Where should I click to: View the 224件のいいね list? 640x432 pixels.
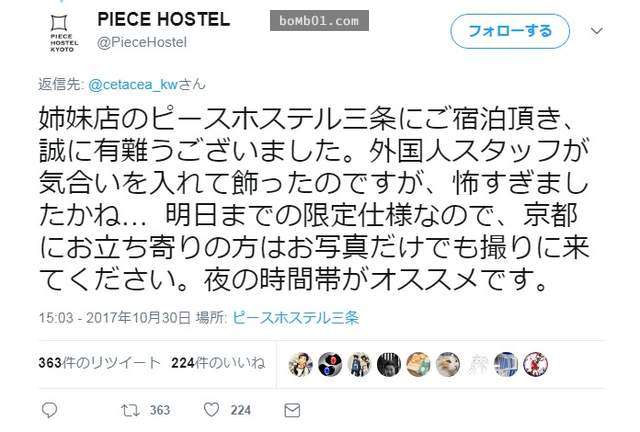click(218, 363)
